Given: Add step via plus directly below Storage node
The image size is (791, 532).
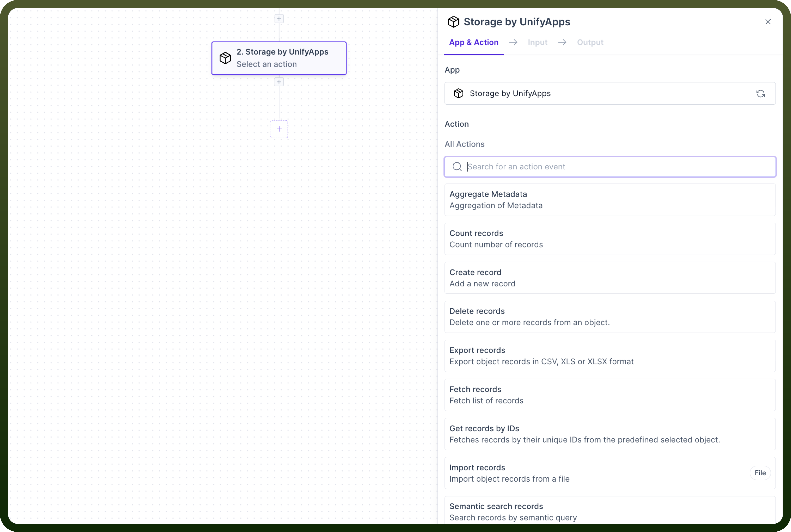Looking at the screenshot, I should (x=279, y=82).
